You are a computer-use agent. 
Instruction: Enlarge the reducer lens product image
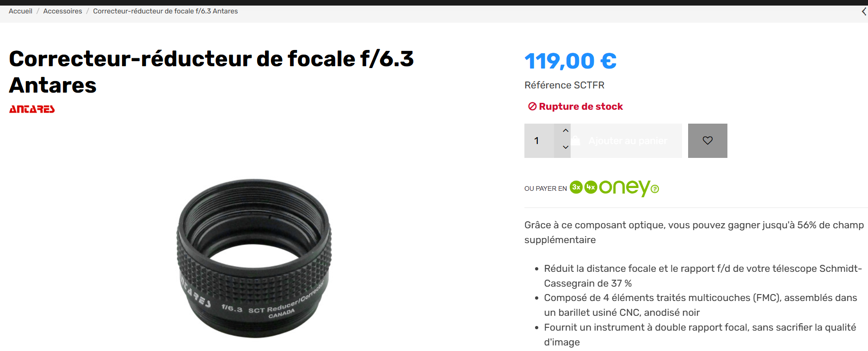click(254, 258)
